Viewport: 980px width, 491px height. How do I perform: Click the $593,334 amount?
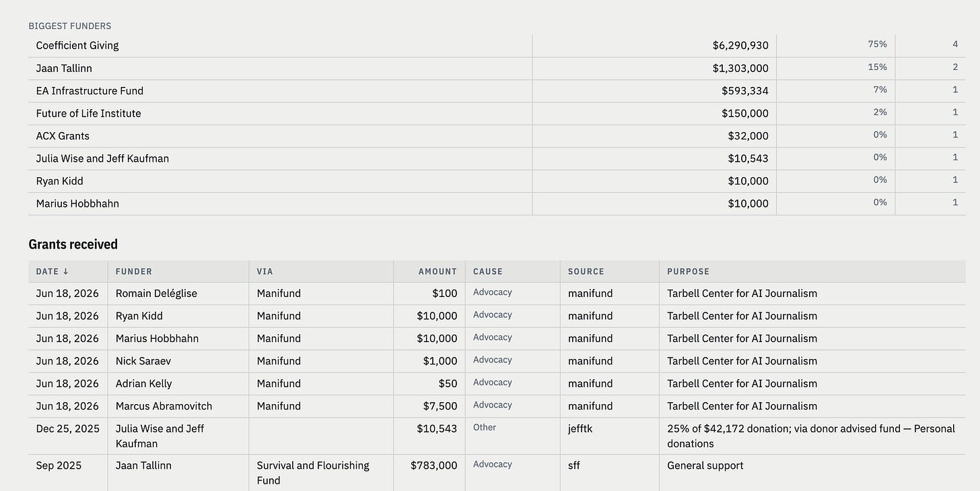click(x=745, y=91)
